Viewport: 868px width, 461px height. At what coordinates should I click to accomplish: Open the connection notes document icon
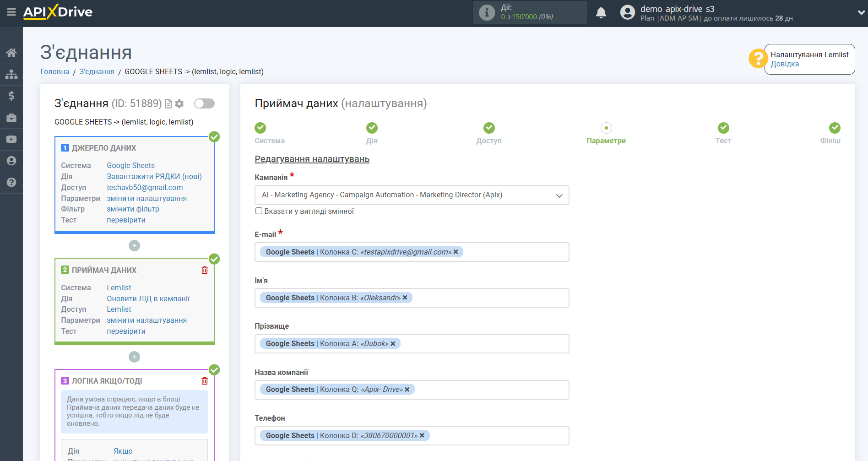(x=168, y=104)
